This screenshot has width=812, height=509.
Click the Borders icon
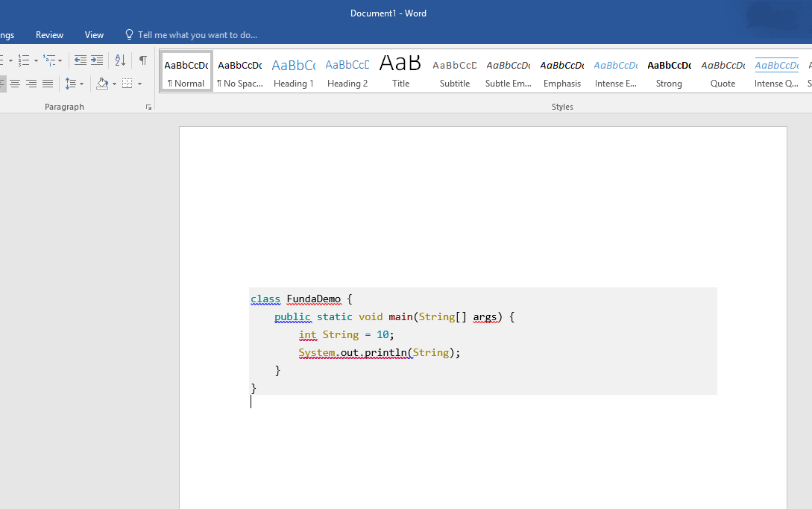pos(128,84)
